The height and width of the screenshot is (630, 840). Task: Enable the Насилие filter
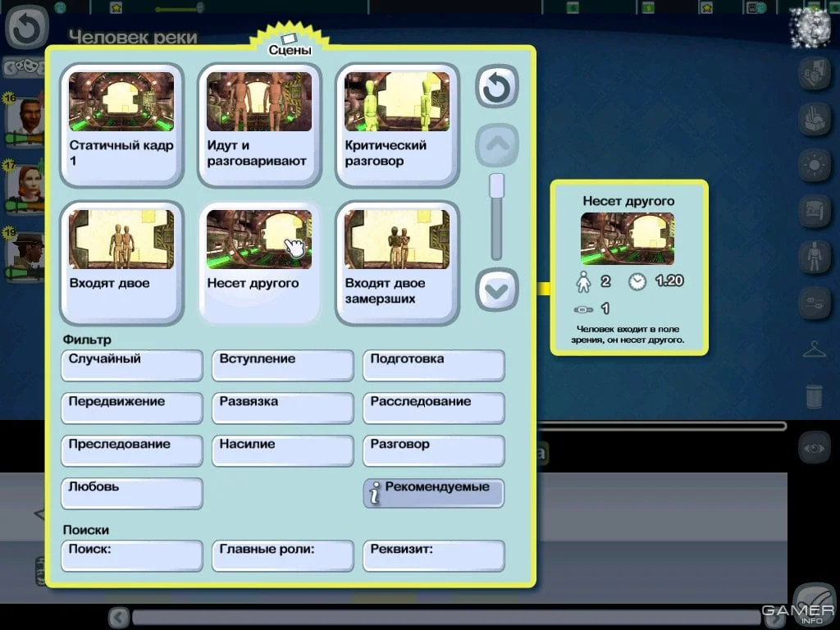click(x=282, y=450)
